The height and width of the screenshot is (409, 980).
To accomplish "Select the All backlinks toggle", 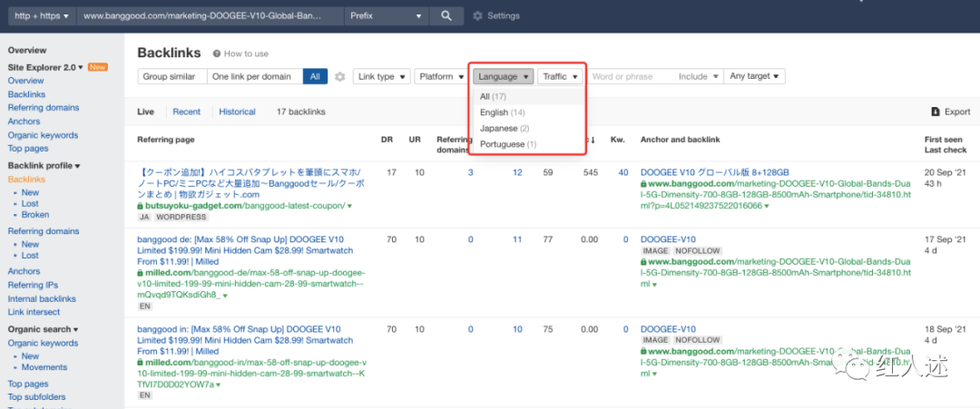I will tap(315, 77).
